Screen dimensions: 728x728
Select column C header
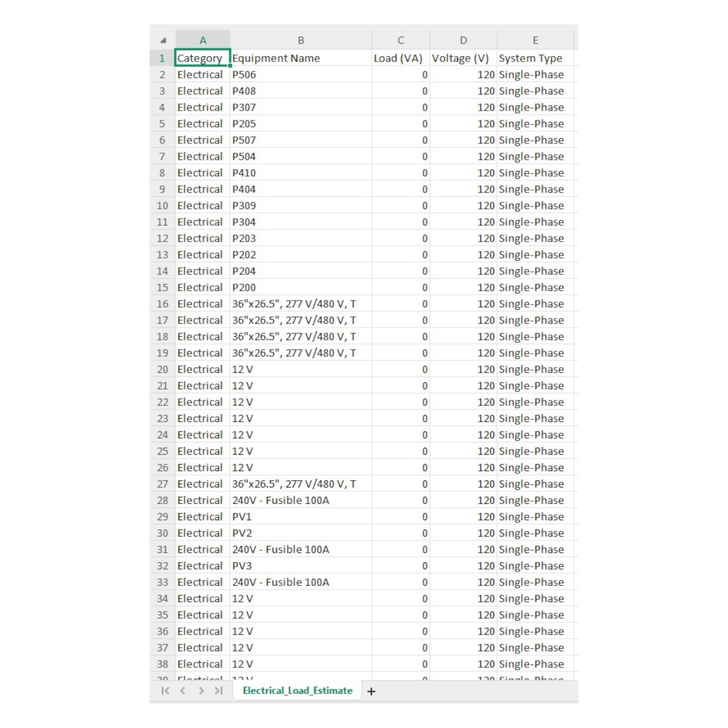tap(400, 40)
